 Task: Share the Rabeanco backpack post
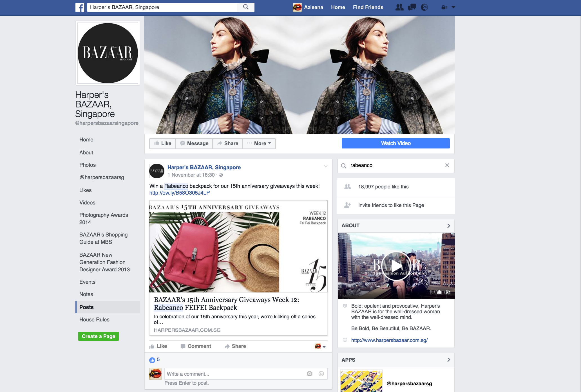tap(235, 346)
